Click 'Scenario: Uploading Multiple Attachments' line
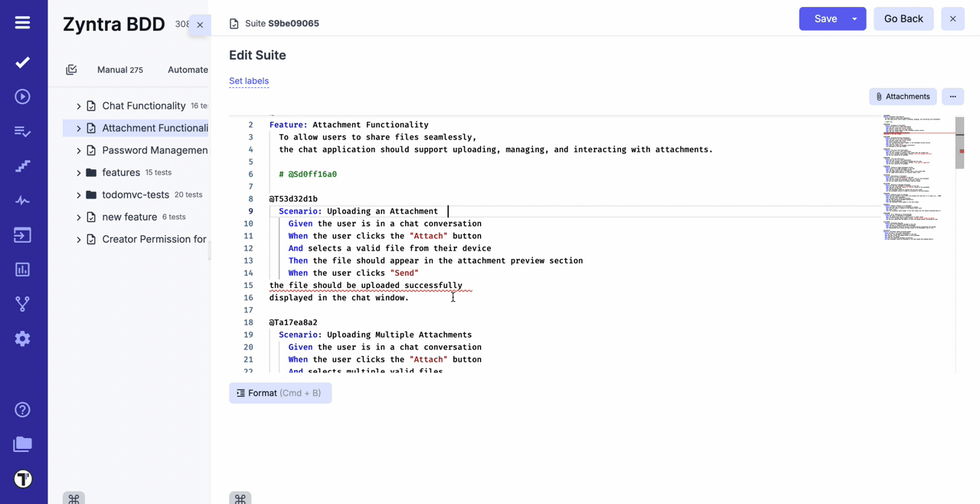 click(375, 335)
